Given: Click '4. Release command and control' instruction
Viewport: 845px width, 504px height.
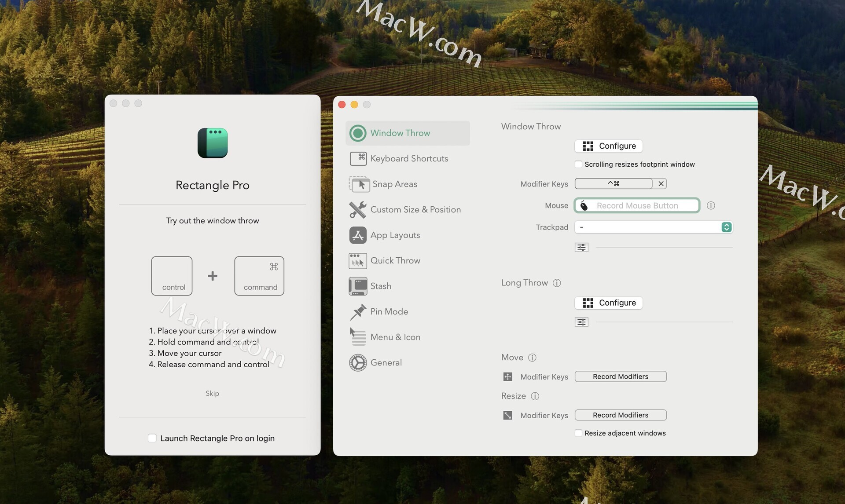Looking at the screenshot, I should 209,365.
